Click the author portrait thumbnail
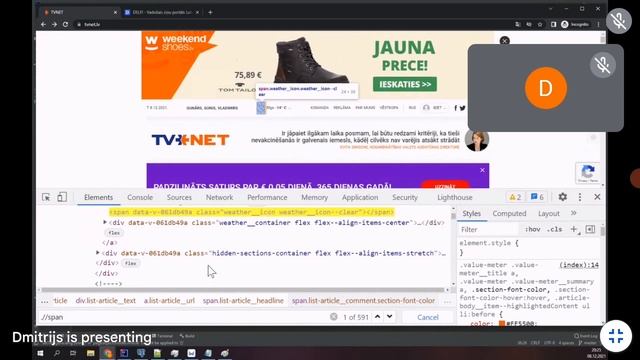640x360 pixels. [476, 140]
